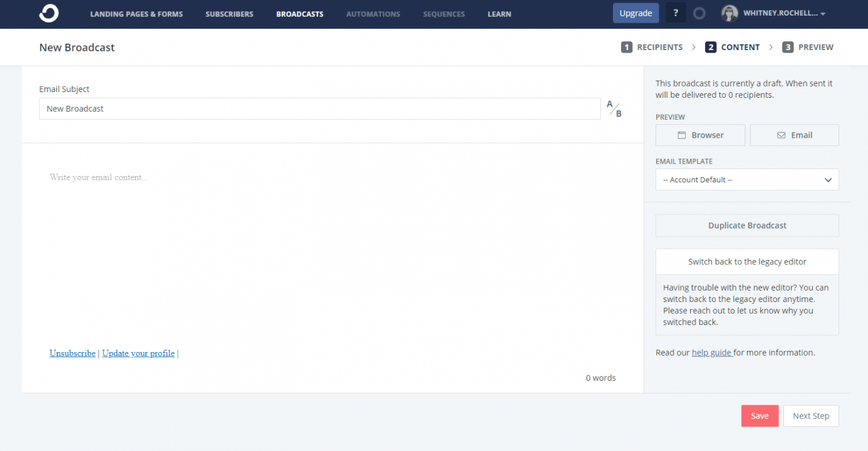Image resolution: width=868 pixels, height=451 pixels.
Task: Open the Email Template dropdown
Action: pyautogui.click(x=747, y=180)
